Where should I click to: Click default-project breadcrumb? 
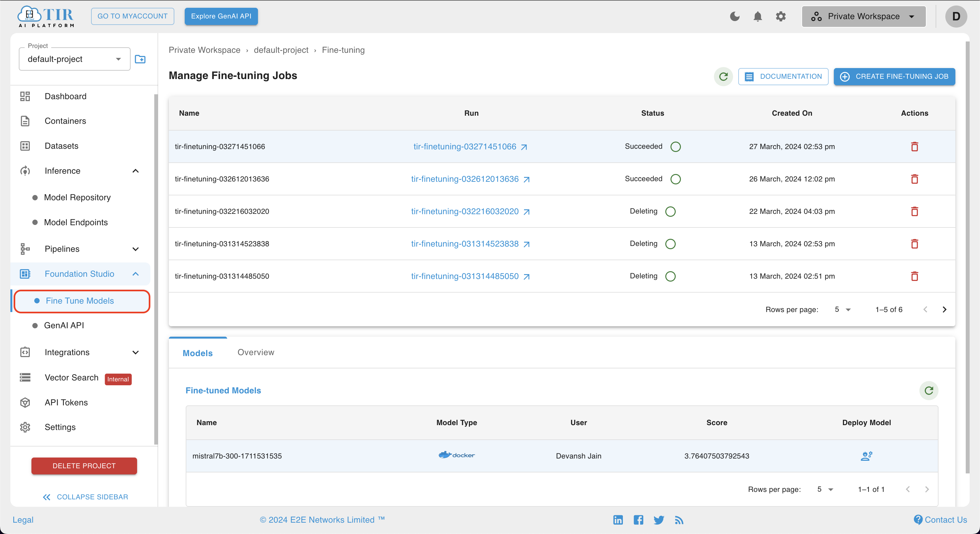(x=281, y=50)
